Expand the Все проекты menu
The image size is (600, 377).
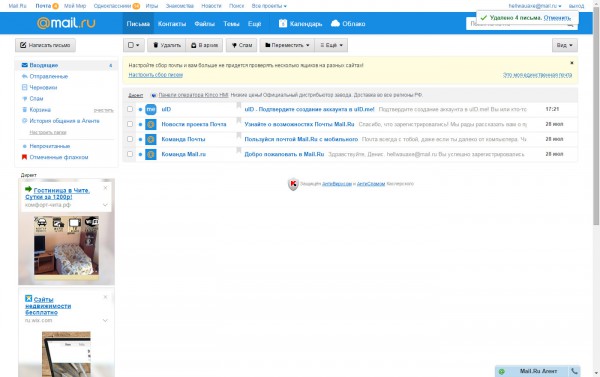(x=269, y=6)
